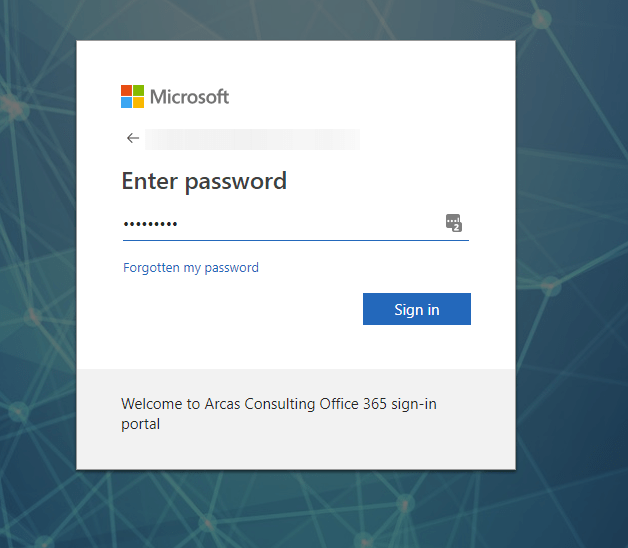Click the red square of the Microsoft logo
The width and height of the screenshot is (628, 548).
pos(127,91)
